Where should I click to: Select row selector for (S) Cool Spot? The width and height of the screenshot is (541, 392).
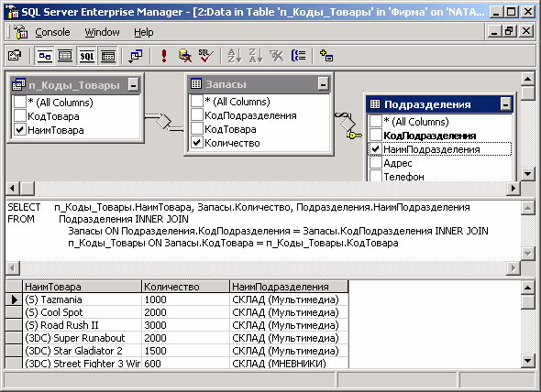[x=14, y=312]
